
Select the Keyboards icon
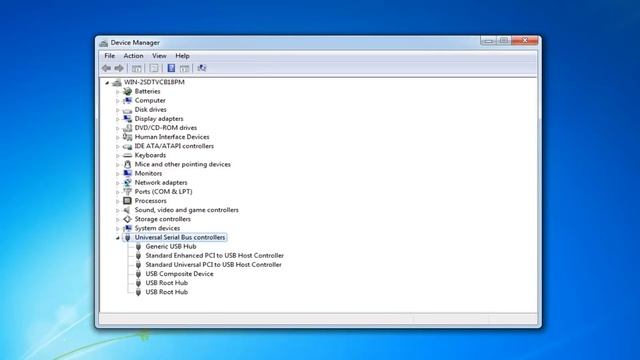coord(127,155)
